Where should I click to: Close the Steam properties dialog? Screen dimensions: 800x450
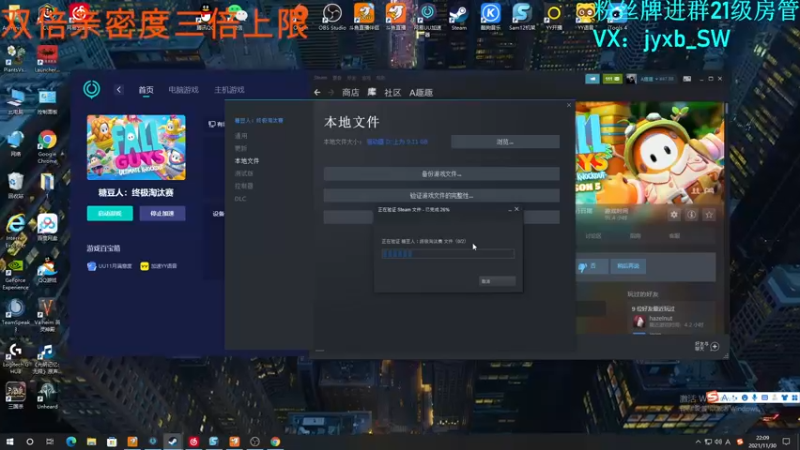click(569, 105)
